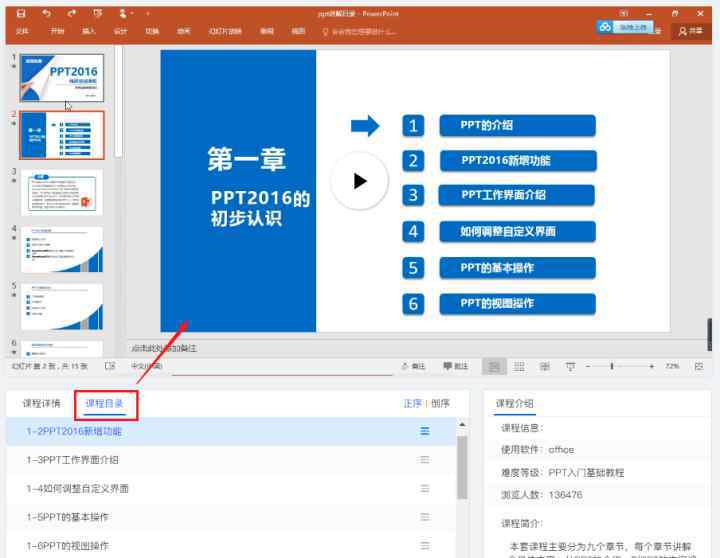Click the 共享 share button
The height and width of the screenshot is (558, 720).
tap(690, 31)
